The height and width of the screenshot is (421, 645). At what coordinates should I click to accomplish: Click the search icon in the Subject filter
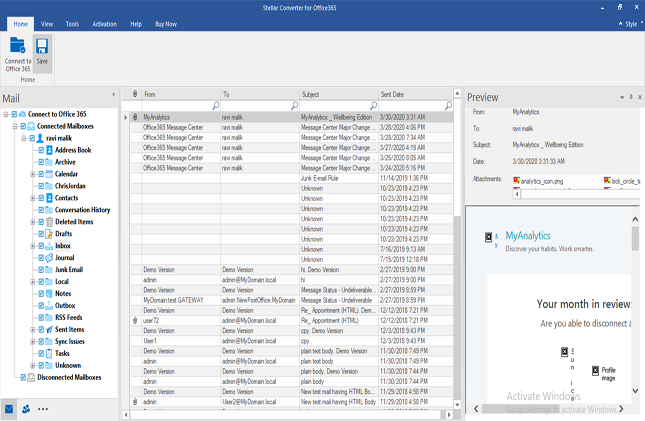click(372, 105)
